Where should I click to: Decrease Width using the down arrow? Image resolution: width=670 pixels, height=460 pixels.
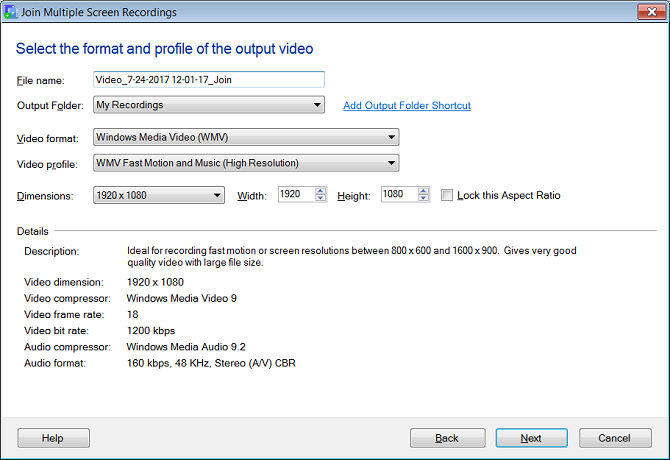[x=320, y=199]
